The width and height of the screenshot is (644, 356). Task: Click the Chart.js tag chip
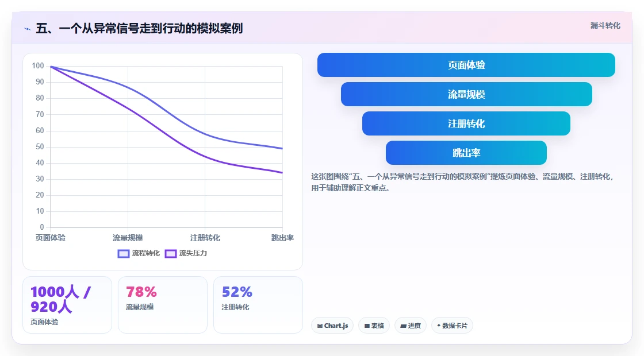point(332,326)
